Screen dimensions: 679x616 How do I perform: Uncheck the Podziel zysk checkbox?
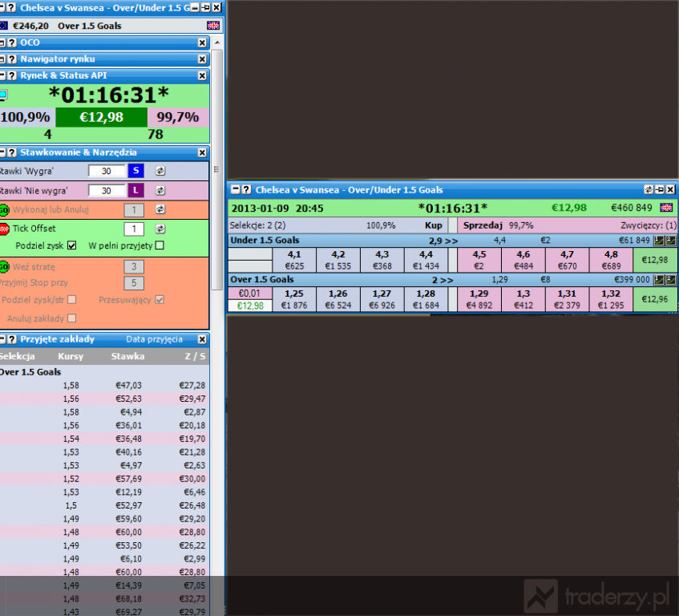pyautogui.click(x=72, y=245)
